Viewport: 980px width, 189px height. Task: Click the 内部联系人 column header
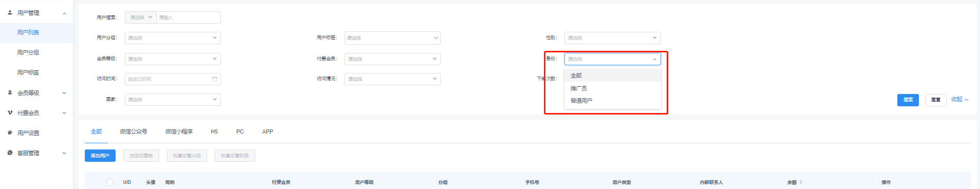[711, 182]
